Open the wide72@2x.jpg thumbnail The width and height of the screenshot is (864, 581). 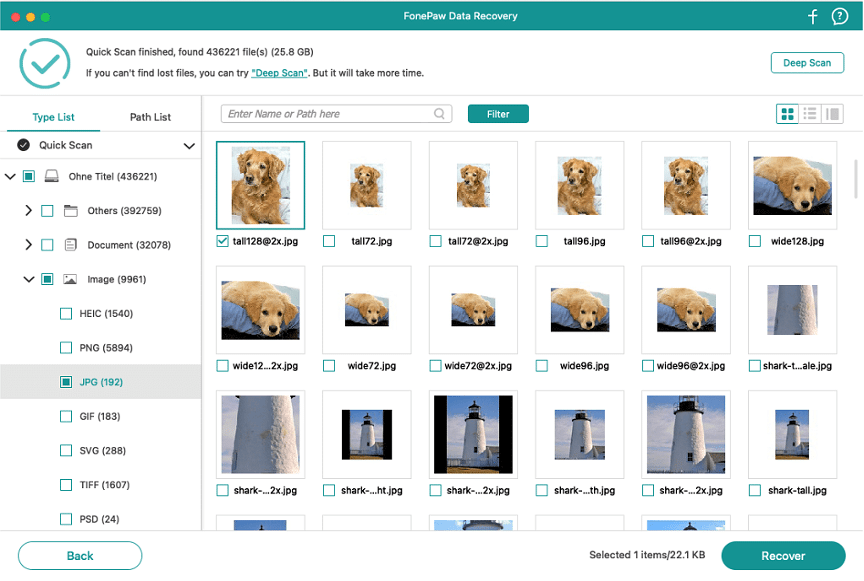473,310
